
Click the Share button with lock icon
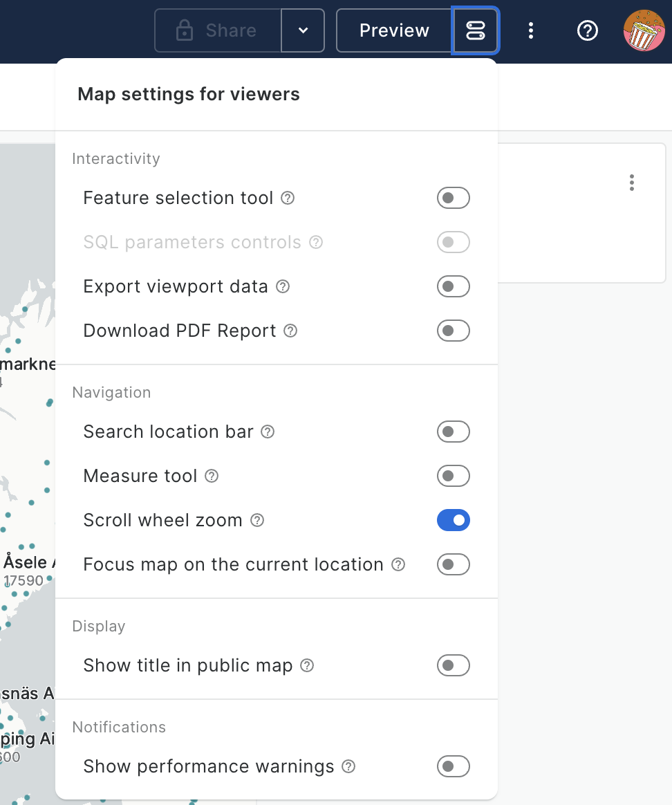[218, 30]
